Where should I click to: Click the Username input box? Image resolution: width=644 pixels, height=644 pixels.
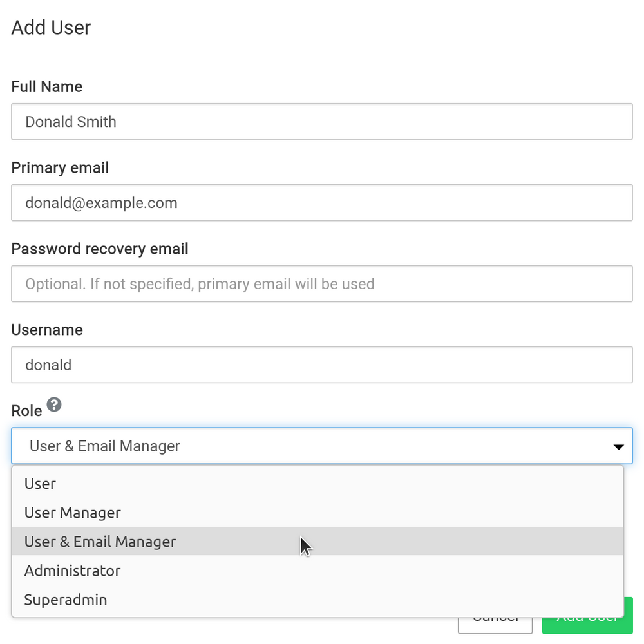pyautogui.click(x=322, y=365)
